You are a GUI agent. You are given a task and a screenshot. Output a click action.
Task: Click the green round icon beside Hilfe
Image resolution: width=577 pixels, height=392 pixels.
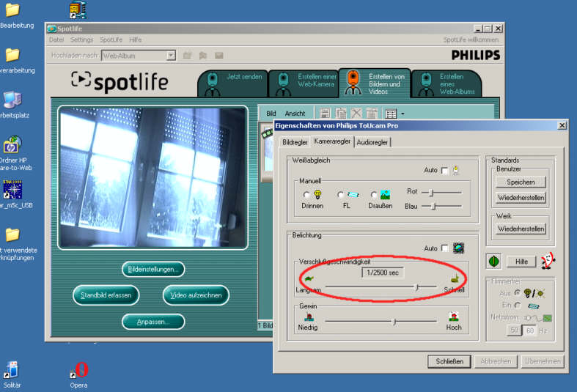pyautogui.click(x=493, y=262)
